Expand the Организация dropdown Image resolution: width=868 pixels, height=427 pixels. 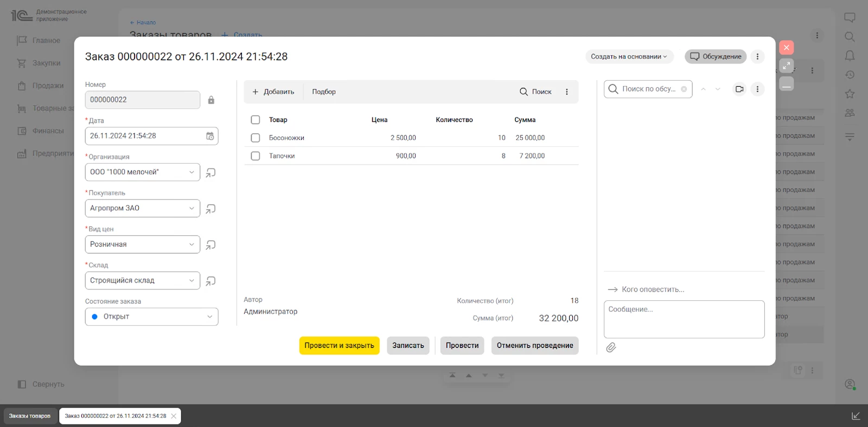coord(192,172)
